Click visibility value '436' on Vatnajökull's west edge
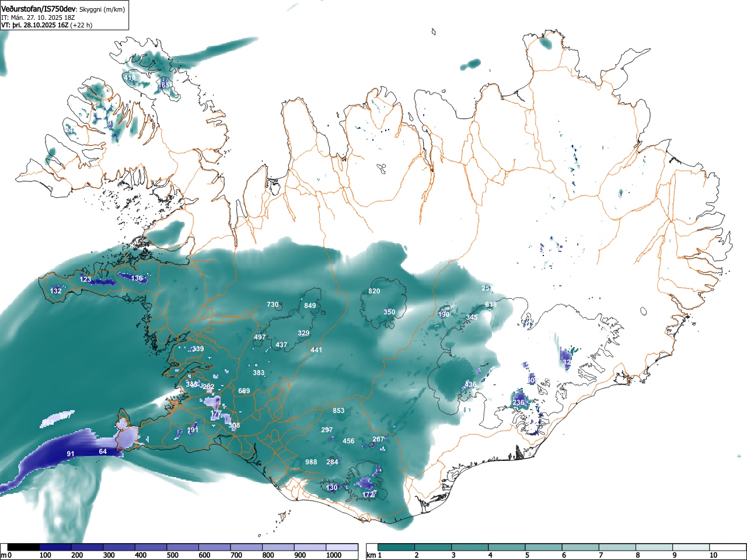747x560 pixels. tap(470, 385)
